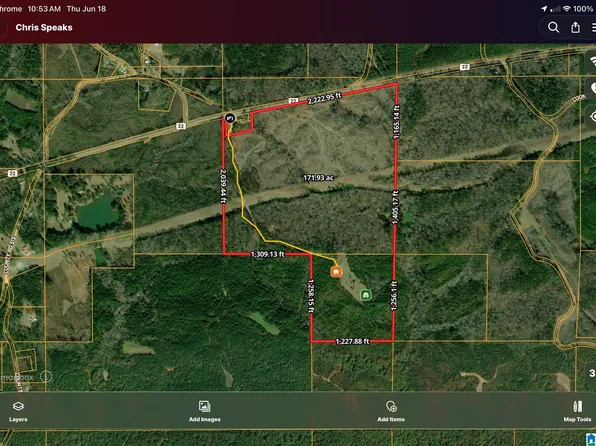Click the Mapbox info circle icon
596x446 pixels.
click(46, 377)
